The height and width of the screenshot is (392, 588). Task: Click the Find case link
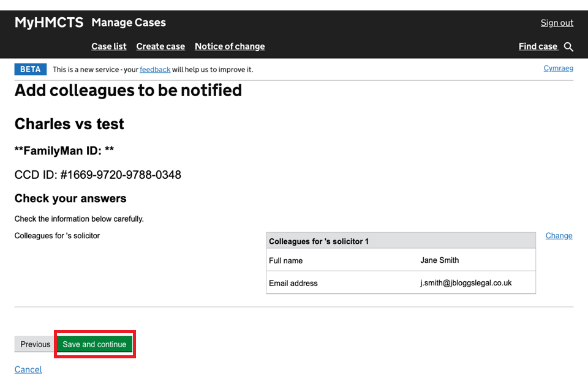click(538, 47)
